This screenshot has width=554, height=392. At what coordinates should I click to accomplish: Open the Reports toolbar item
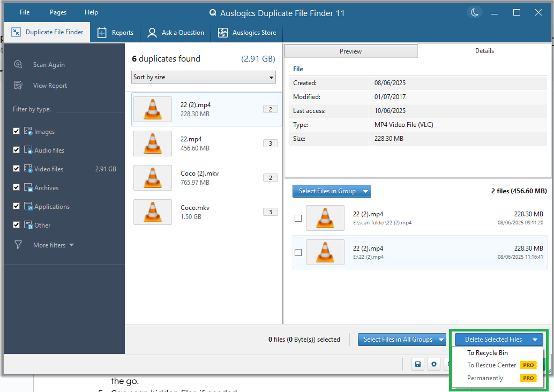116,33
